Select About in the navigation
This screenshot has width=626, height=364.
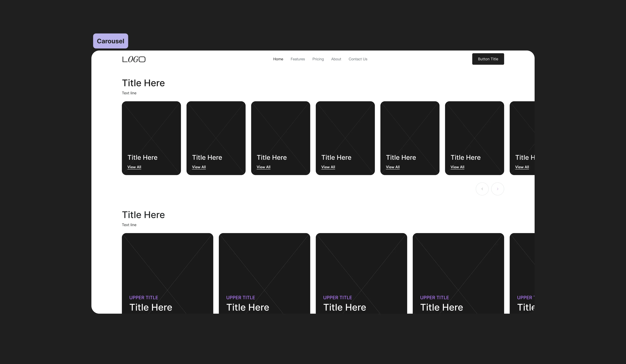336,59
